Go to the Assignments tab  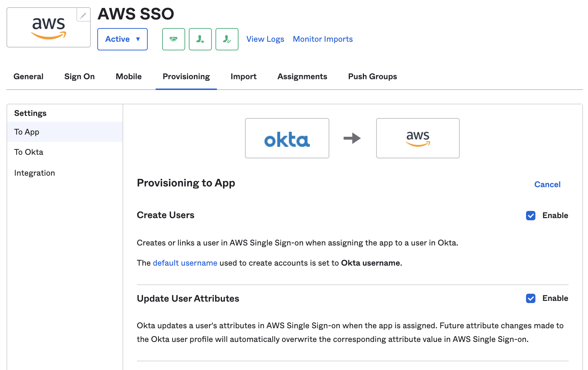[302, 76]
